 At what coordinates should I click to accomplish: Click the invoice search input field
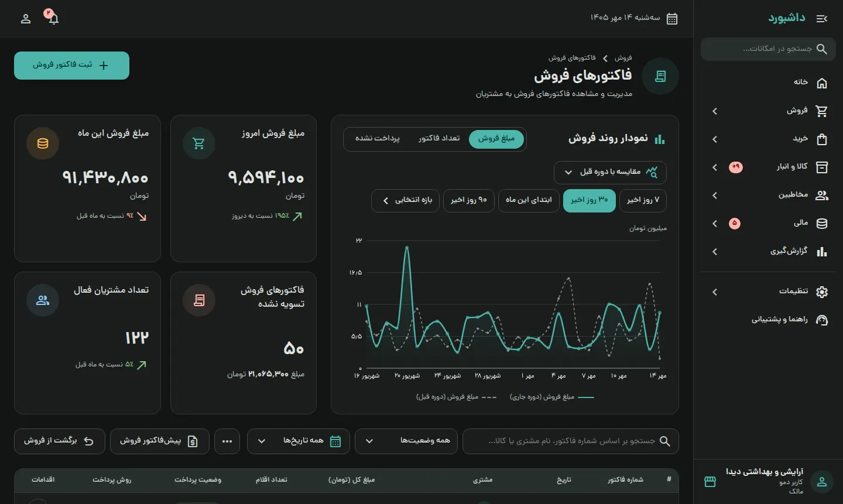pos(571,441)
